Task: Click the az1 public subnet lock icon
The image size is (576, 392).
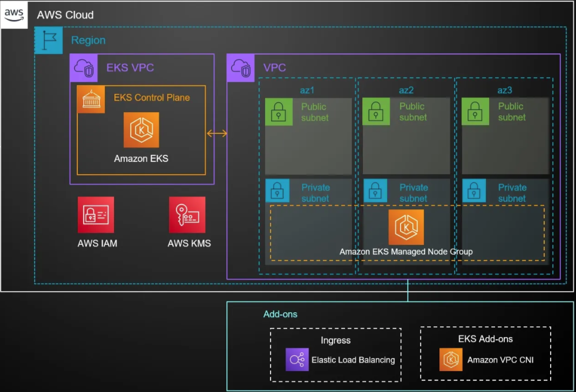Action: [x=279, y=112]
